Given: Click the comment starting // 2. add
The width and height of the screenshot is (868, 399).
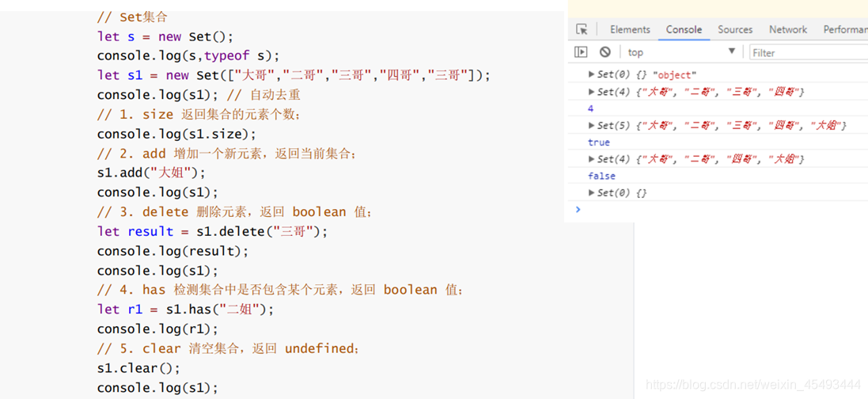Looking at the screenshot, I should pos(228,154).
